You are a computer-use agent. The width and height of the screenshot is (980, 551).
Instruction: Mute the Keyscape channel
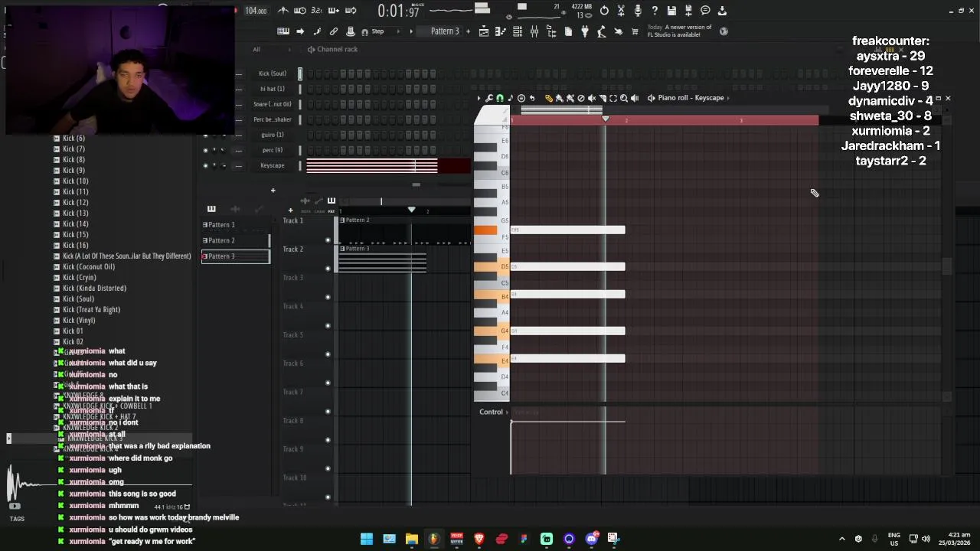pos(205,165)
